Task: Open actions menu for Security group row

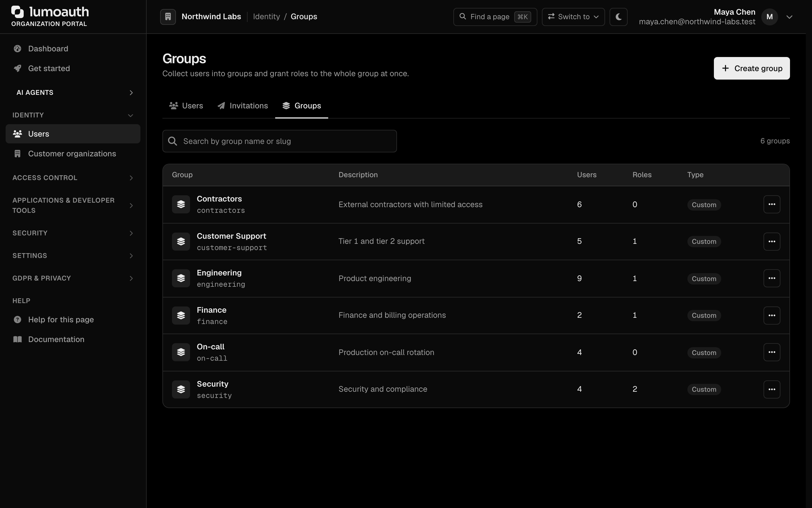Action: coord(772,389)
